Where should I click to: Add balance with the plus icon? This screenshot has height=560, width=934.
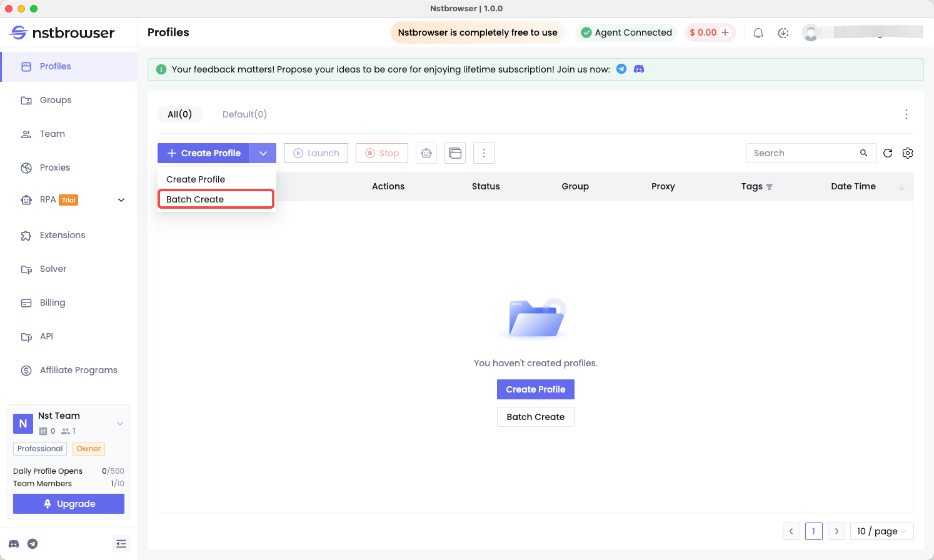click(x=725, y=32)
